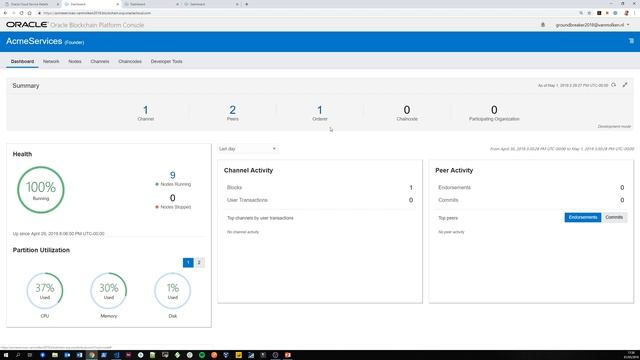Click the CPU 37% utilization gauge
This screenshot has width=640, height=360.
point(45,291)
